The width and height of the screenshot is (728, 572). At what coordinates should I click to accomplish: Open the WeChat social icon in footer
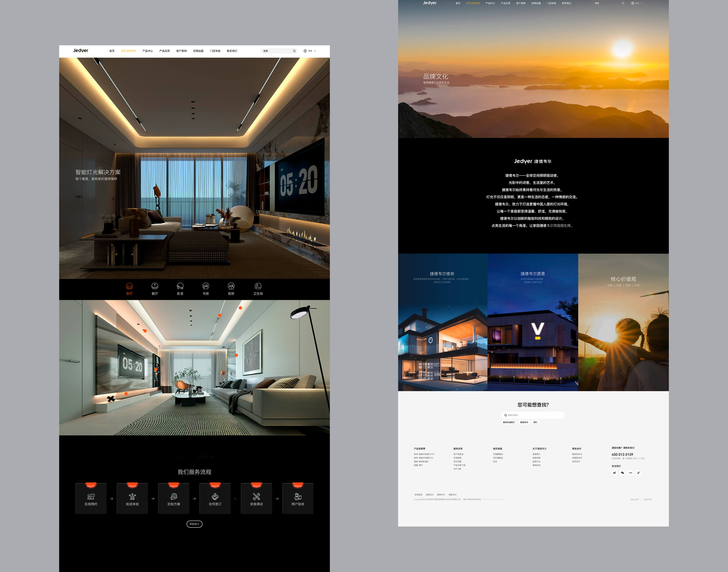[x=622, y=473]
